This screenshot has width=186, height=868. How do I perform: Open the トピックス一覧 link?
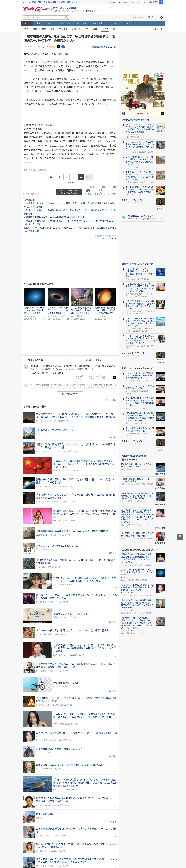[155, 29]
